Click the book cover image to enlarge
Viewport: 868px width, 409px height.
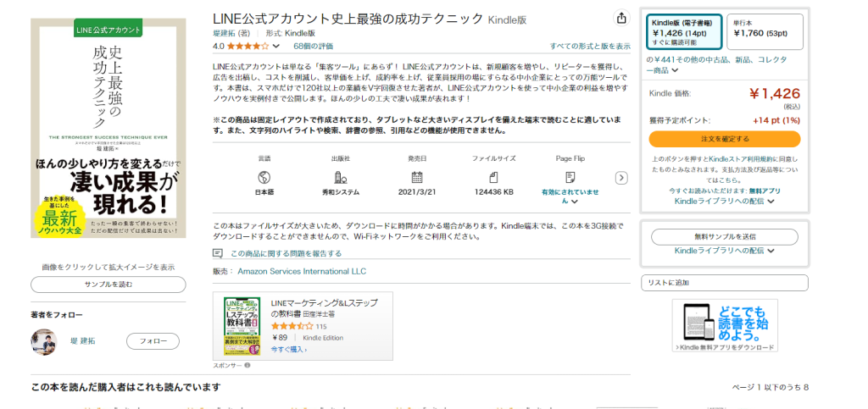(108, 127)
